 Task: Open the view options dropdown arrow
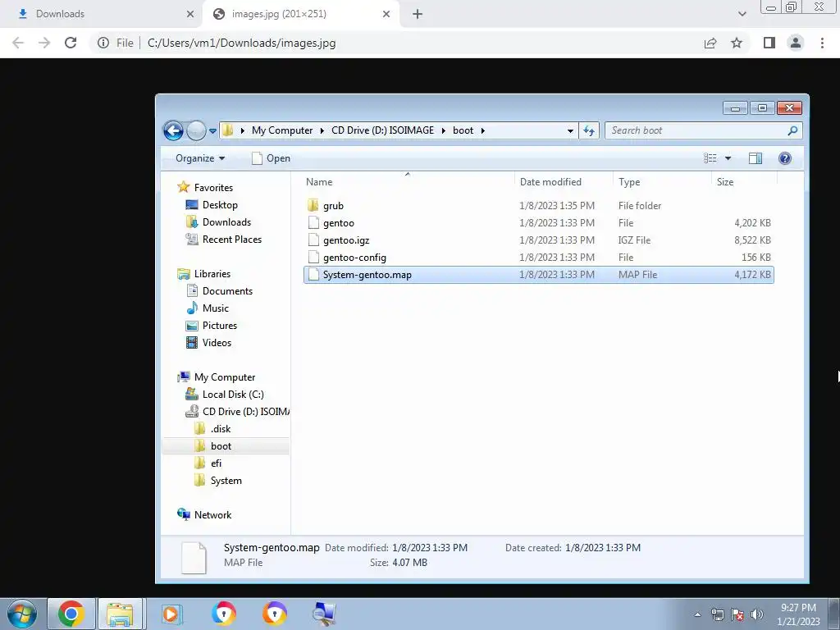728,158
